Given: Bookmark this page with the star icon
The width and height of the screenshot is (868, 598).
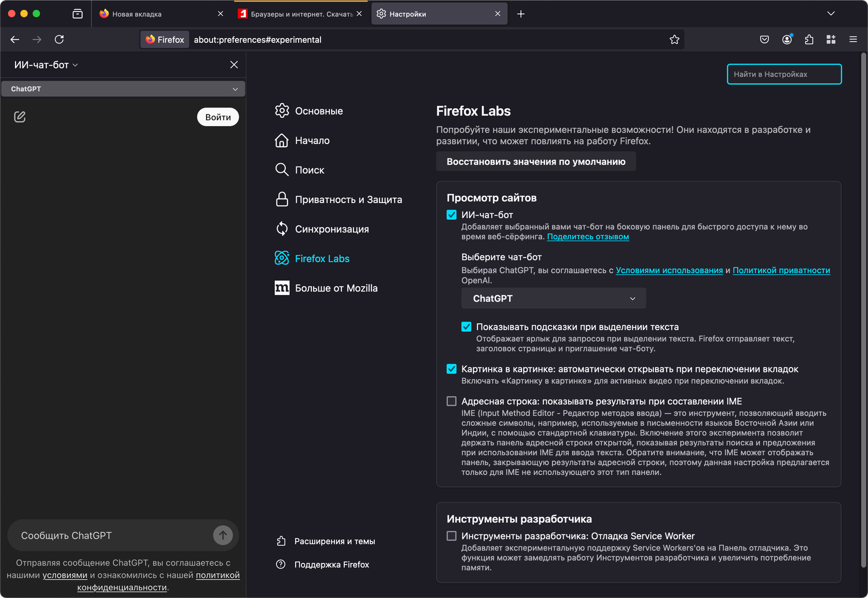Looking at the screenshot, I should (674, 39).
